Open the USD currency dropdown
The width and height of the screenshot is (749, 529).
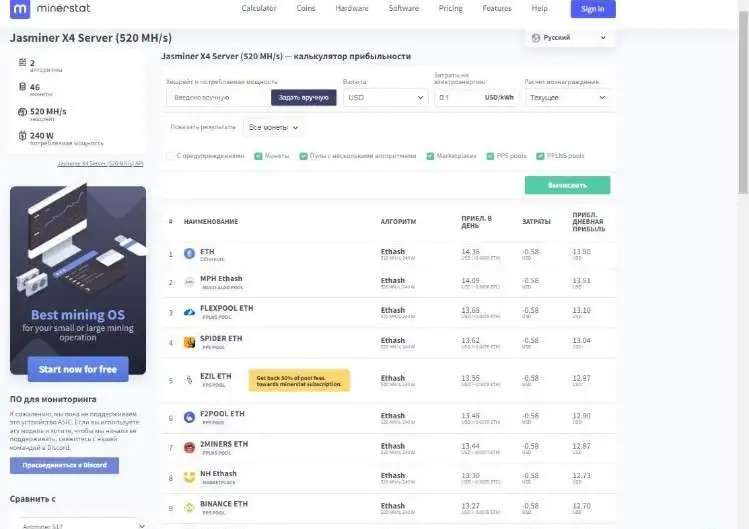[385, 97]
